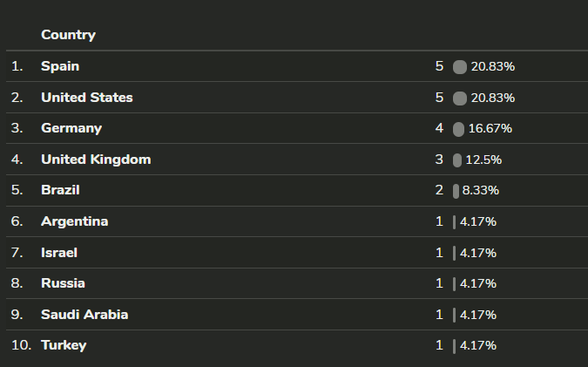This screenshot has width=588, height=367.
Task: Click the Russia country name
Action: [x=63, y=283]
